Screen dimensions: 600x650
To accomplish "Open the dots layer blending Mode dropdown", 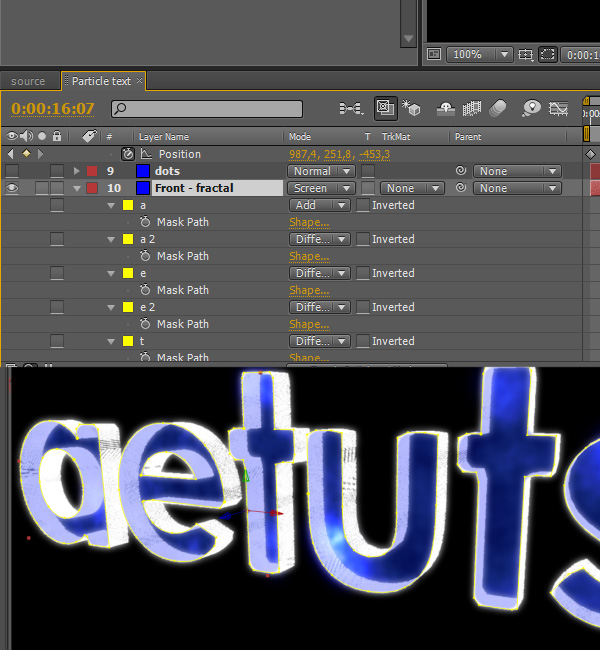I will tap(321, 171).
